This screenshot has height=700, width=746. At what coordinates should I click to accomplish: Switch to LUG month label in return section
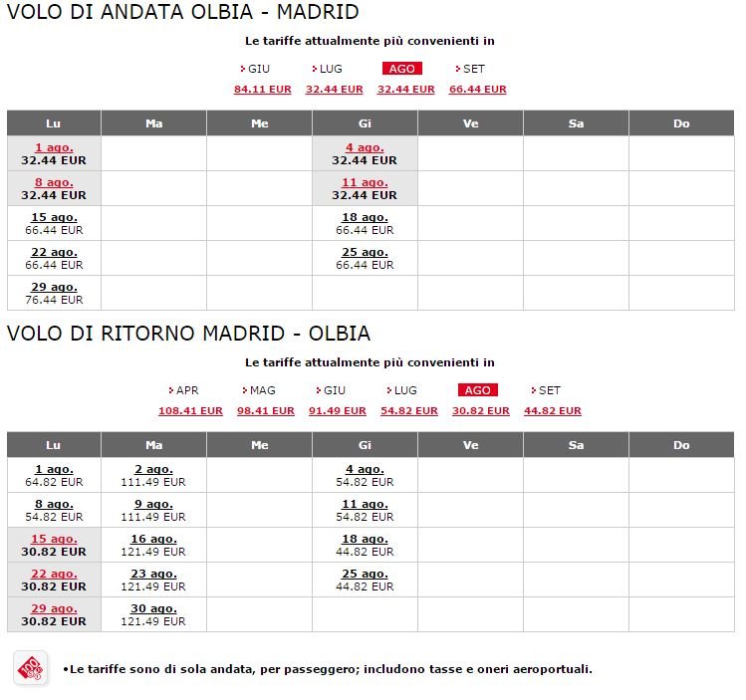tap(405, 390)
